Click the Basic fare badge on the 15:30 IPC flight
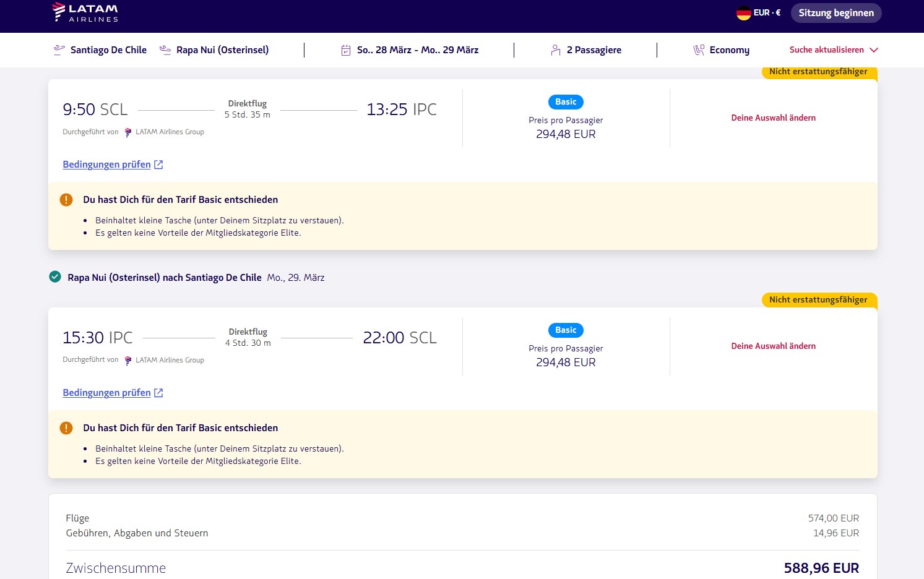The width and height of the screenshot is (924, 579). click(566, 330)
